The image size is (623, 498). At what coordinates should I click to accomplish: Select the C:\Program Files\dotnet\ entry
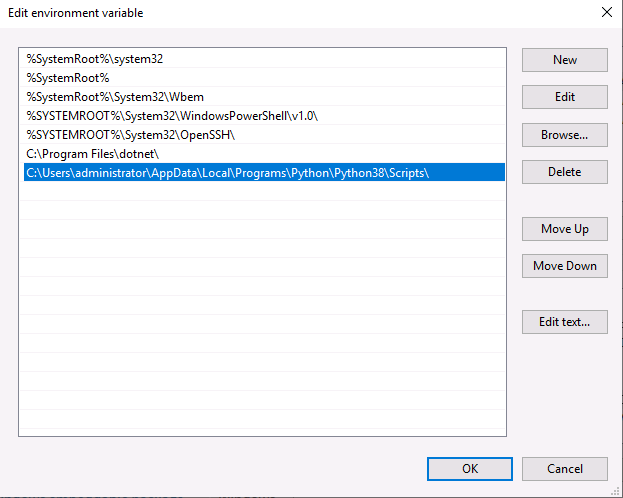[264, 154]
